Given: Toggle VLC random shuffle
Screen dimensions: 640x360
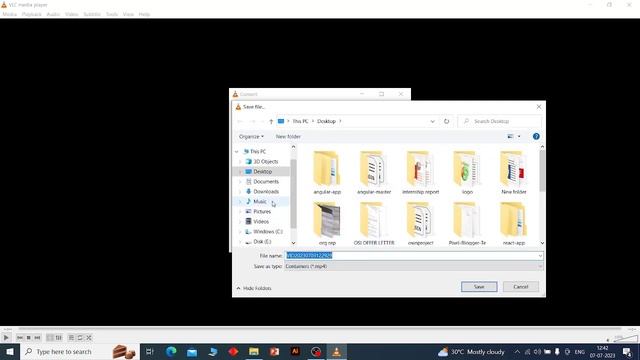Looking at the screenshot, I should [x=89, y=338].
